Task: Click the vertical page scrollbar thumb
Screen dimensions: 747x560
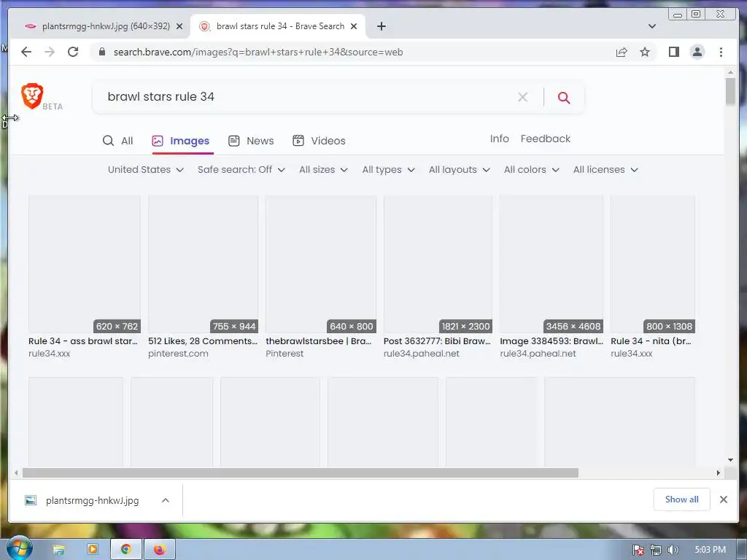Action: coord(730,91)
